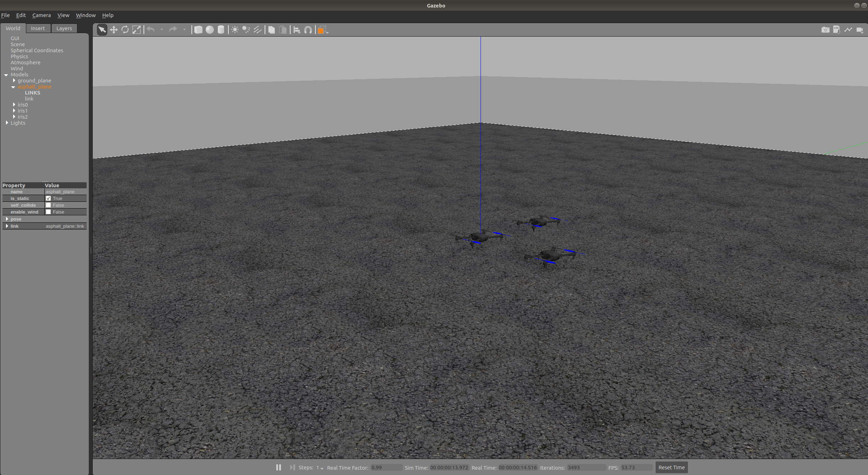
Task: Open the Steps count dropdown
Action: pos(322,468)
